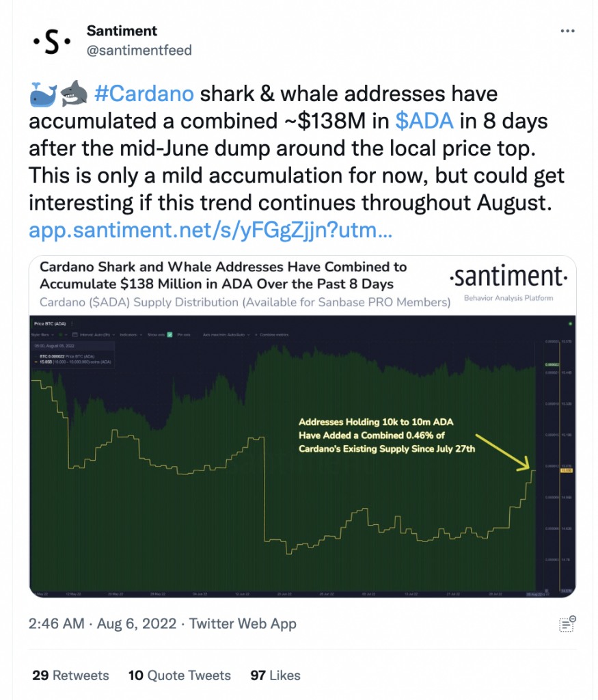The height and width of the screenshot is (700, 598).
Task: Click the interval calendar icon in the chart toolbar
Action: coord(75,335)
